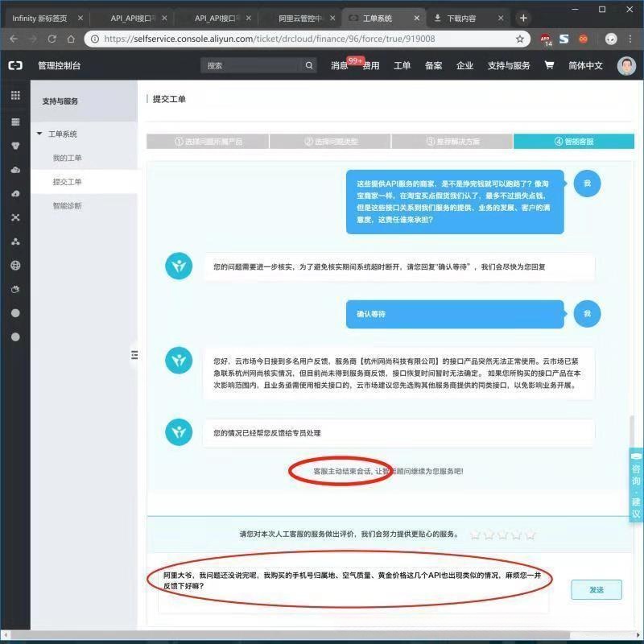Click step 3 推荐解决方案
Viewport: 644px width, 644px height.
(452, 142)
